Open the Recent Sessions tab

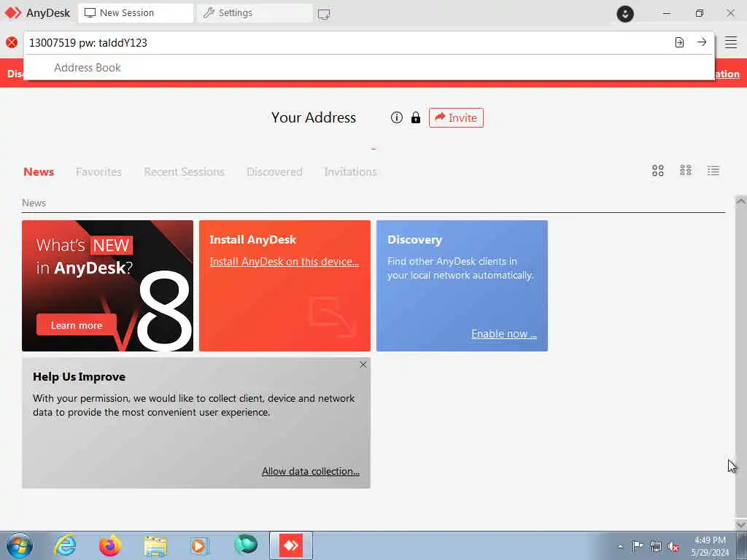pyautogui.click(x=184, y=172)
